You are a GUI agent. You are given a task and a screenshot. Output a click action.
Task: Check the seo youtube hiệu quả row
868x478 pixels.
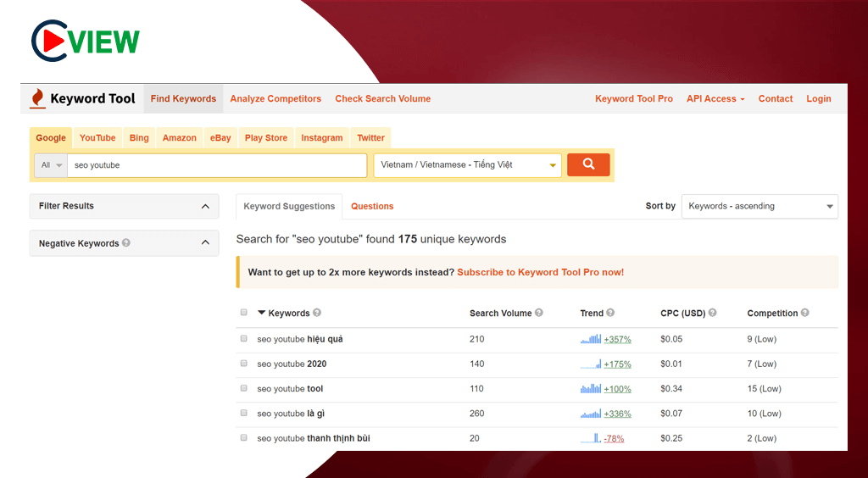click(x=243, y=339)
